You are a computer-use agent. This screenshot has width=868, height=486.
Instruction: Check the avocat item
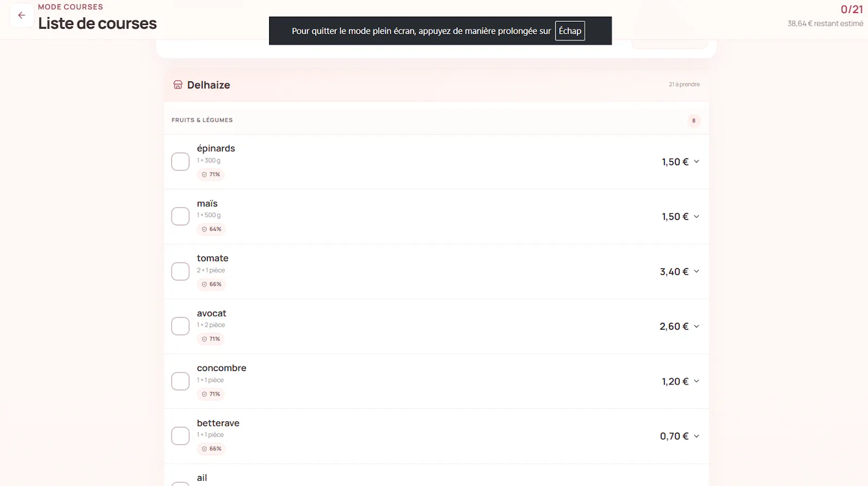point(180,326)
